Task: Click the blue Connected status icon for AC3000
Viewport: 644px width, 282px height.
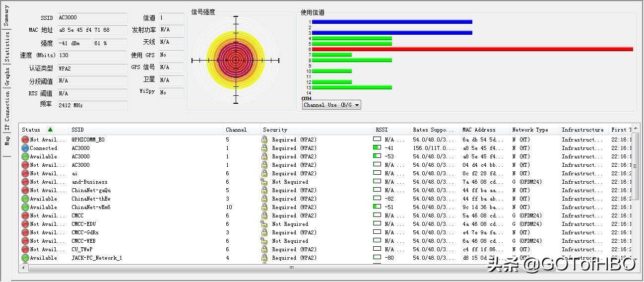Action: [x=25, y=148]
